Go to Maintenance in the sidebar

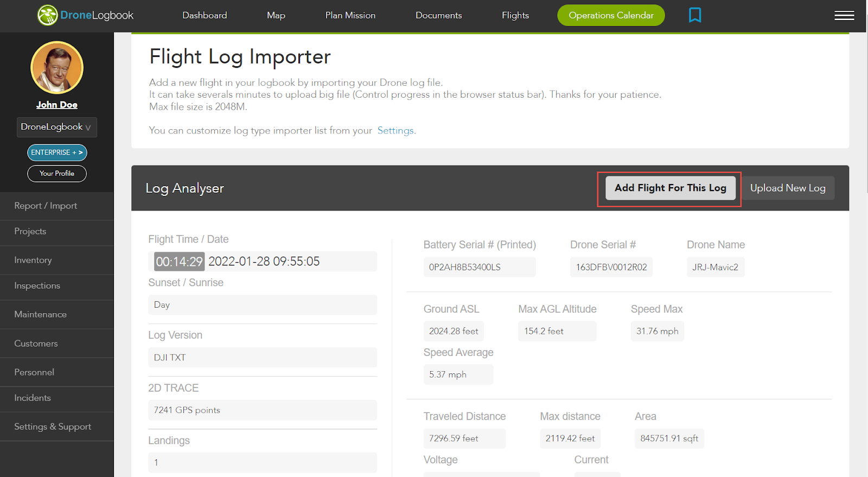tap(57, 314)
